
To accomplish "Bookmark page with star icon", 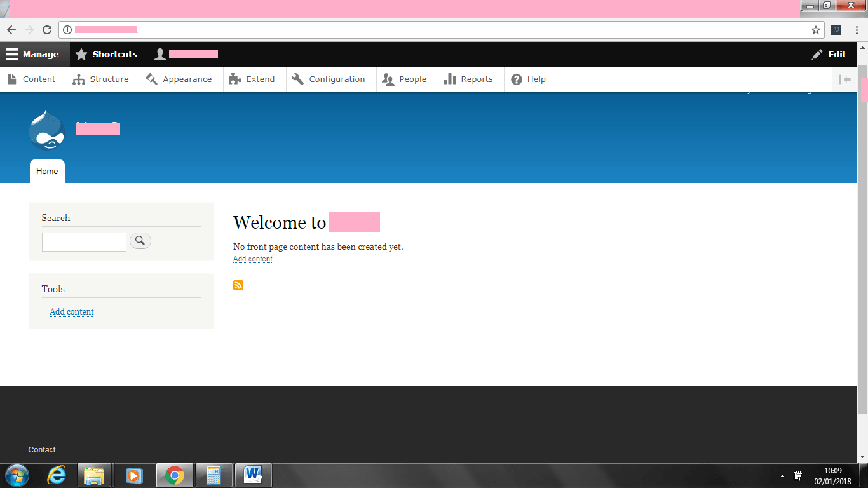I will click(816, 30).
